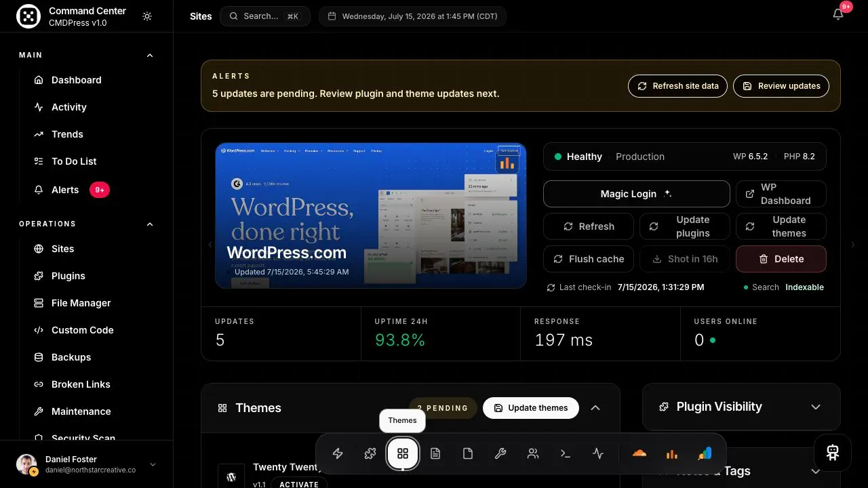Click the dock users icon

pyautogui.click(x=533, y=454)
